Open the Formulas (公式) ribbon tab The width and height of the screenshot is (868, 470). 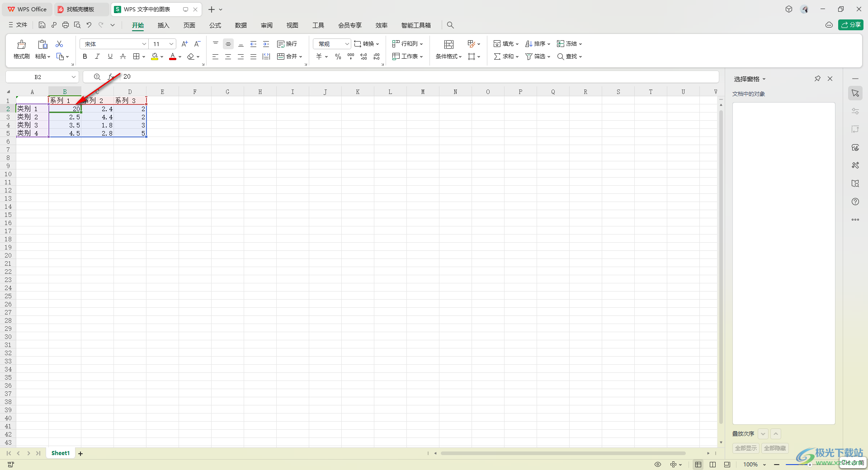pos(215,25)
